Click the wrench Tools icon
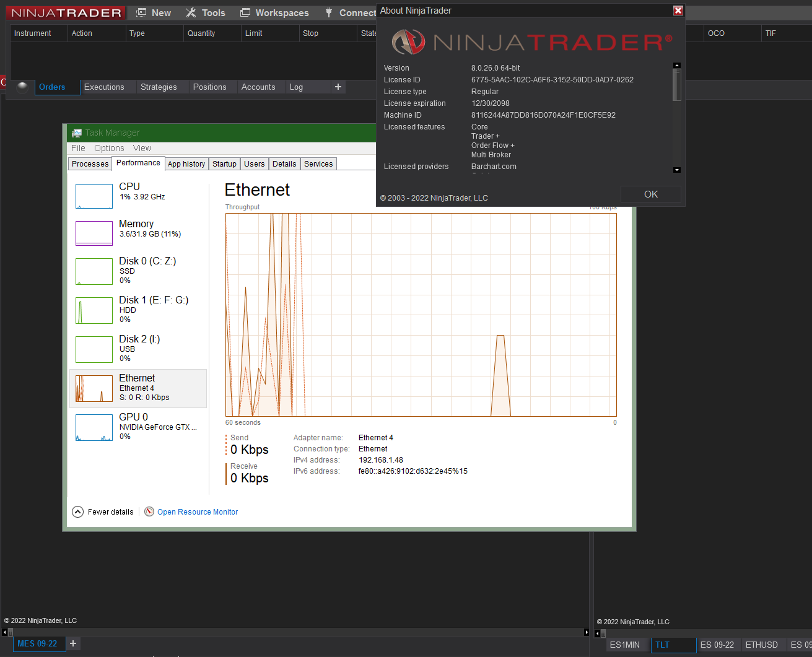The width and height of the screenshot is (812, 657). pyautogui.click(x=191, y=12)
